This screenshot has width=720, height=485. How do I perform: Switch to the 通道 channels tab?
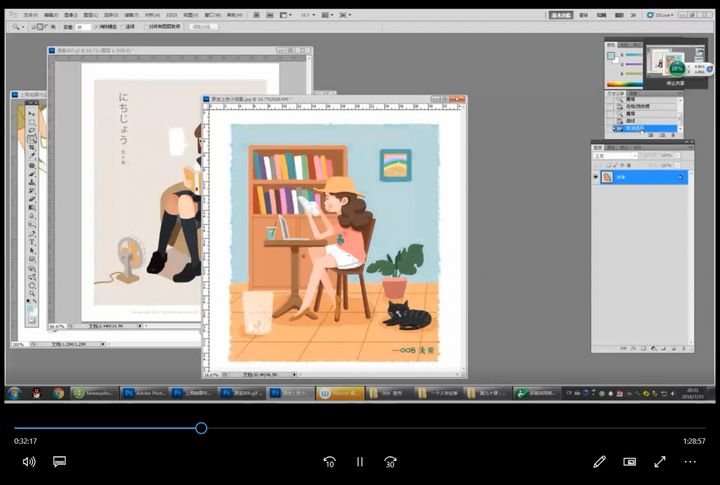pos(610,147)
